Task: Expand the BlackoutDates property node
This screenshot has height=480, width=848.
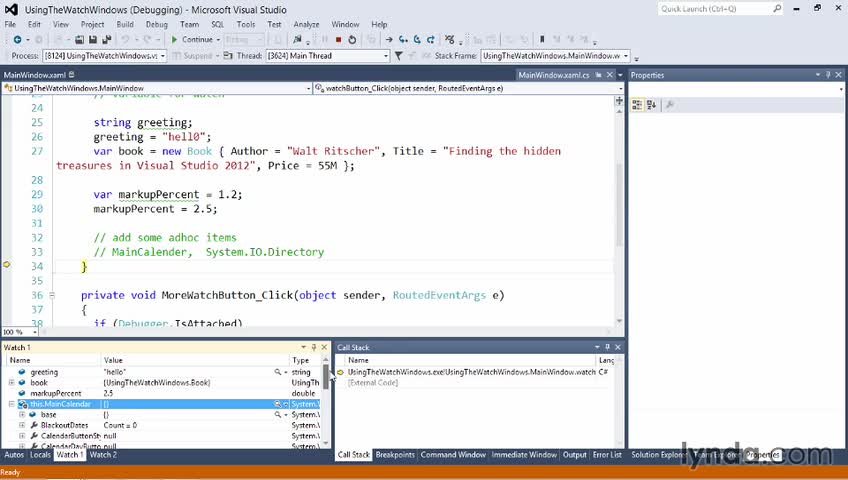Action: coord(22,425)
